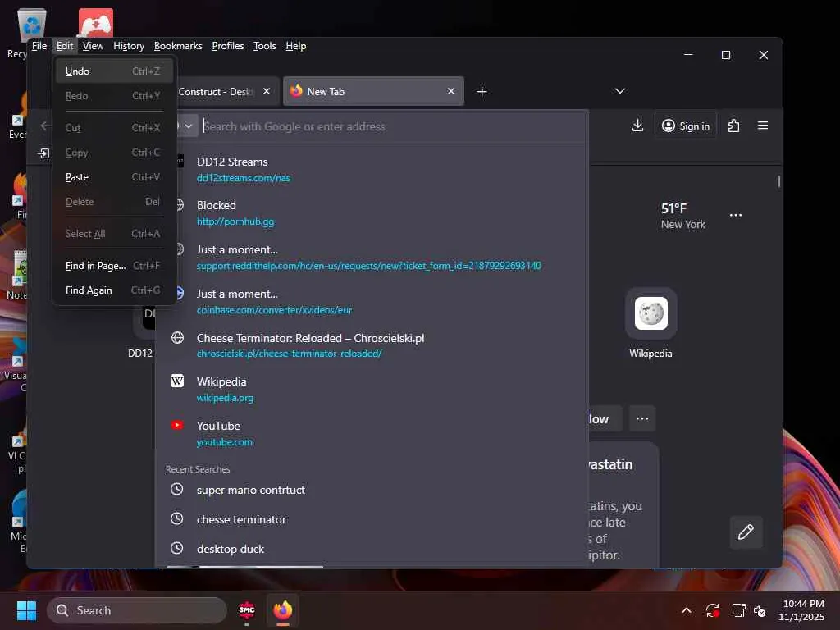Click the import bookmarks icon
The image size is (840, 630).
pos(43,153)
